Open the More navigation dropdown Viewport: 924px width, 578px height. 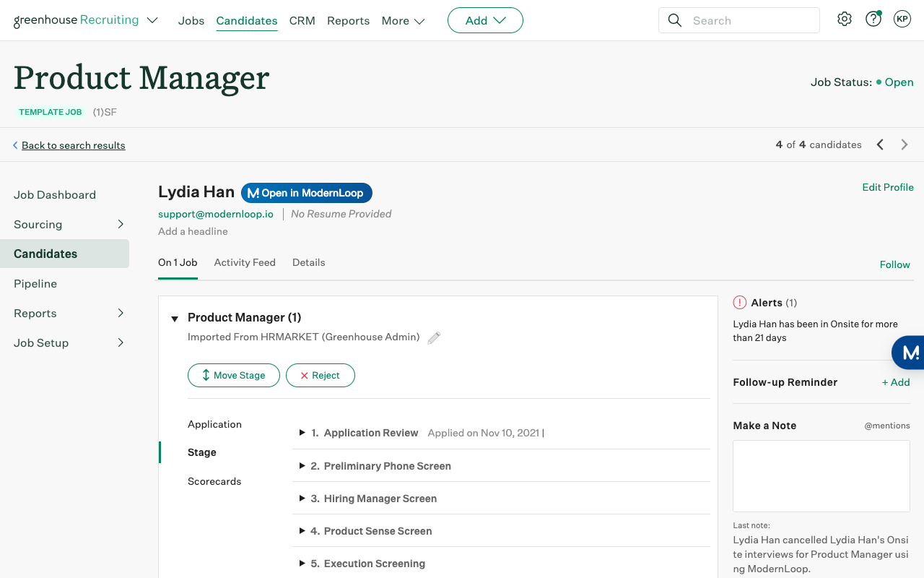point(403,21)
